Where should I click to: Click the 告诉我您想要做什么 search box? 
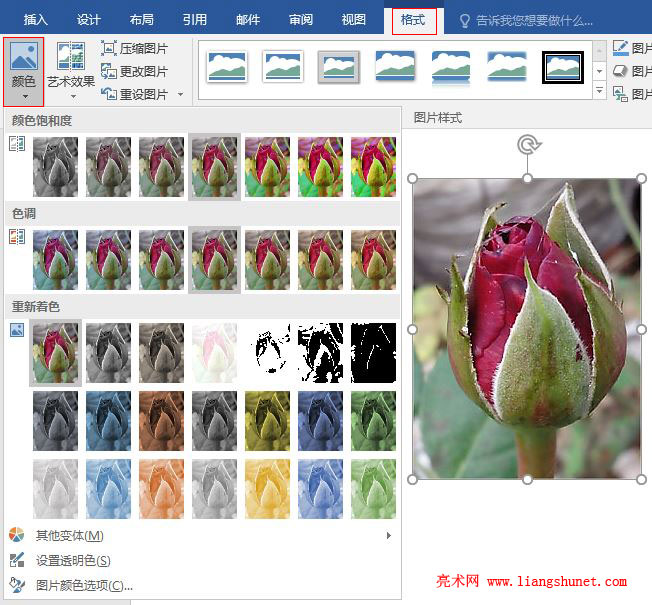coord(526,20)
